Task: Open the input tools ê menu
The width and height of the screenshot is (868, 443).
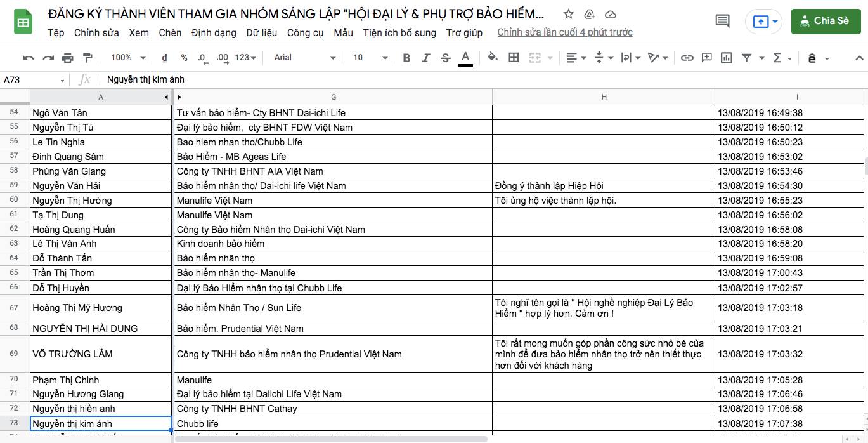Action: pos(817,58)
